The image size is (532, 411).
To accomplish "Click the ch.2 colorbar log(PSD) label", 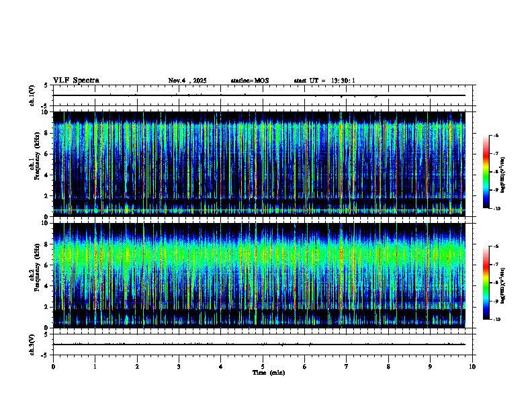I will 502,285.
